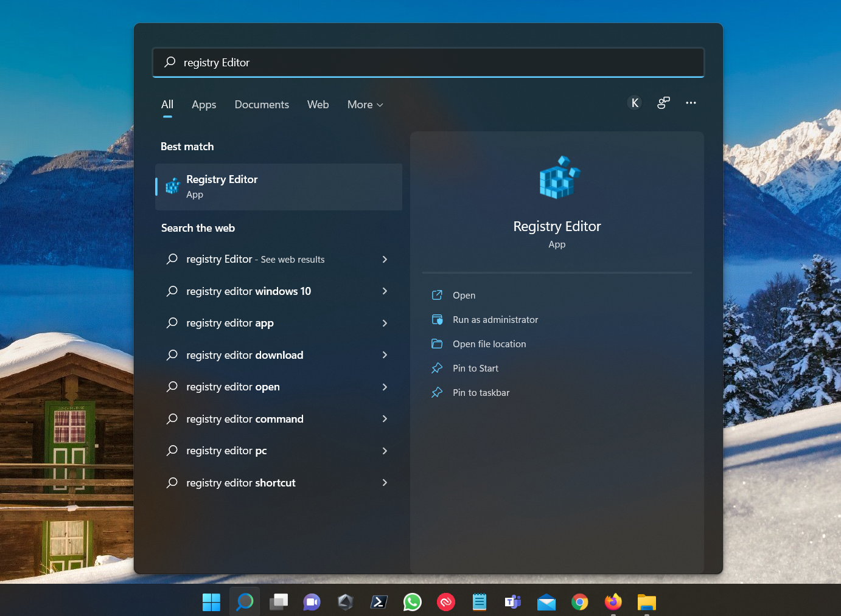
Task: Select 'registry editor command' web suggestion
Action: click(279, 419)
